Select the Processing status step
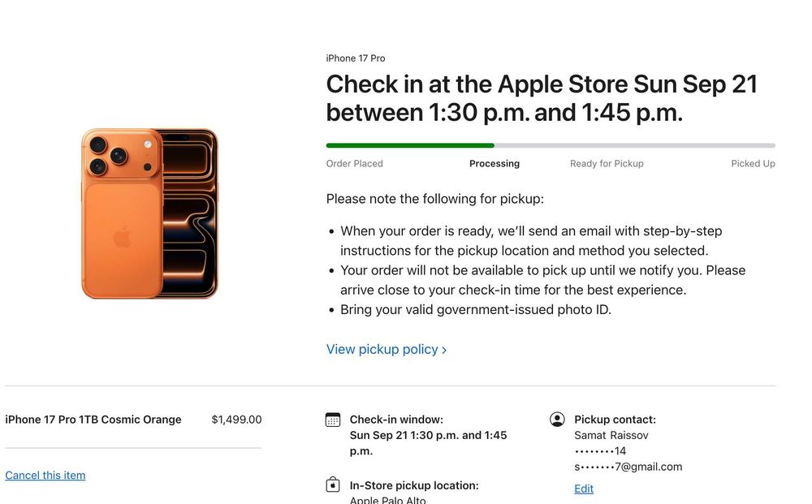The image size is (812, 504). pyautogui.click(x=495, y=163)
